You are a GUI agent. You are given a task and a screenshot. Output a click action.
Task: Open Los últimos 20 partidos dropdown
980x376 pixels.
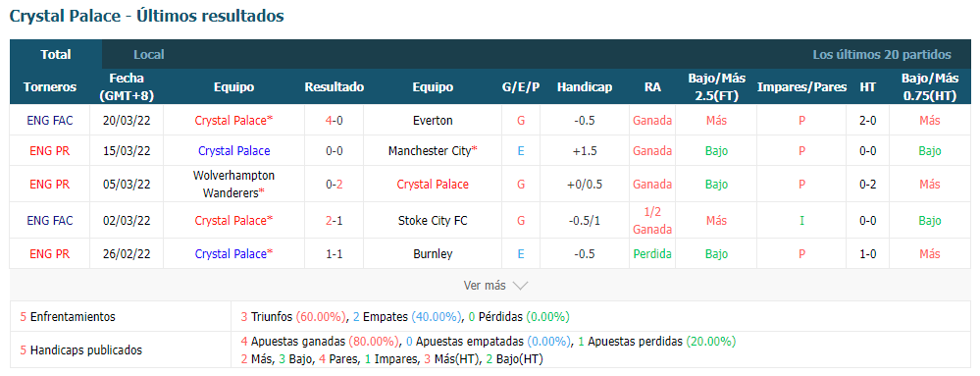point(882,54)
